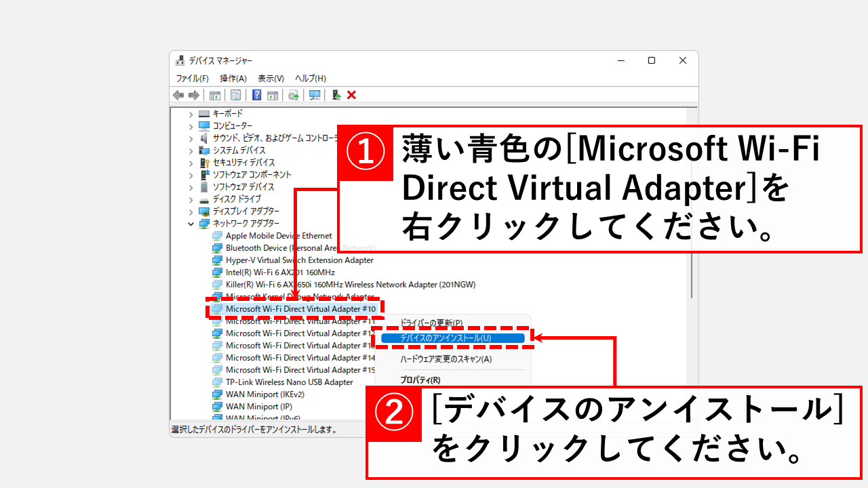Open device Properties from the toolbar
Image resolution: width=868 pixels, height=488 pixels.
tap(235, 95)
